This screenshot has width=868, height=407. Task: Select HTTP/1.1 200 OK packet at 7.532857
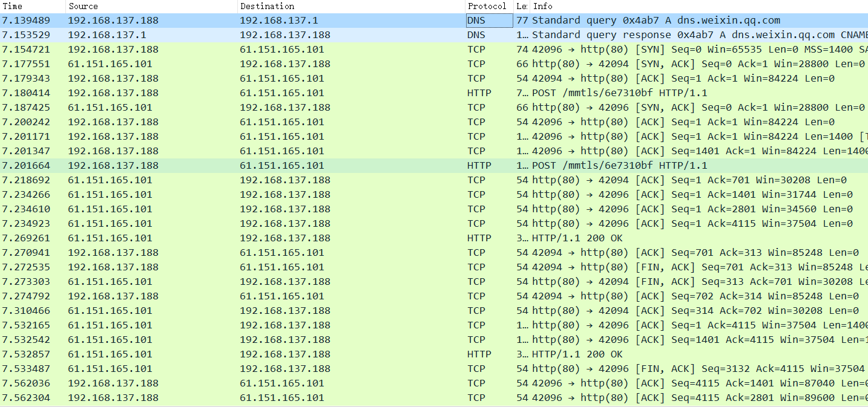click(434, 354)
